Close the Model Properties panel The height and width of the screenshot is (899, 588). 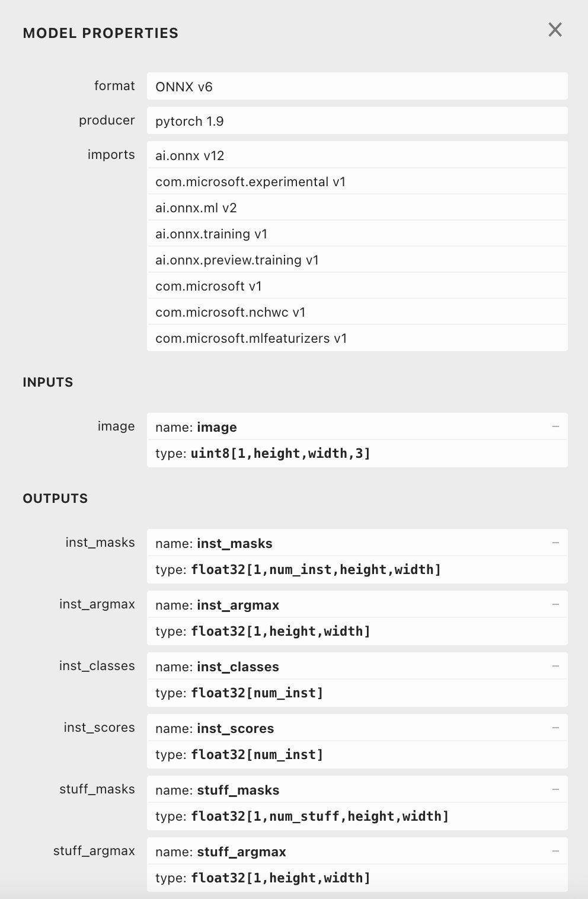pos(555,30)
